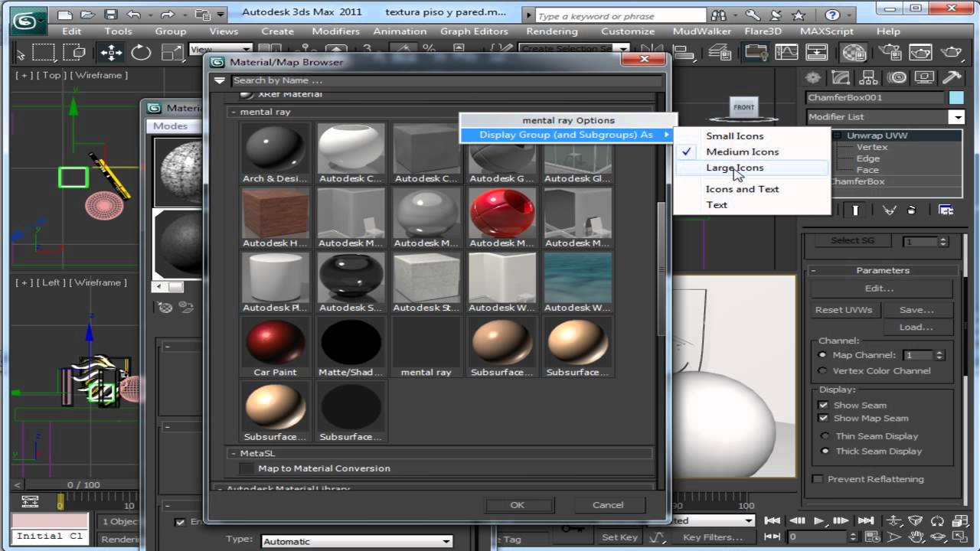
Task: Click the Render Production teapot icon
Action: click(x=951, y=52)
